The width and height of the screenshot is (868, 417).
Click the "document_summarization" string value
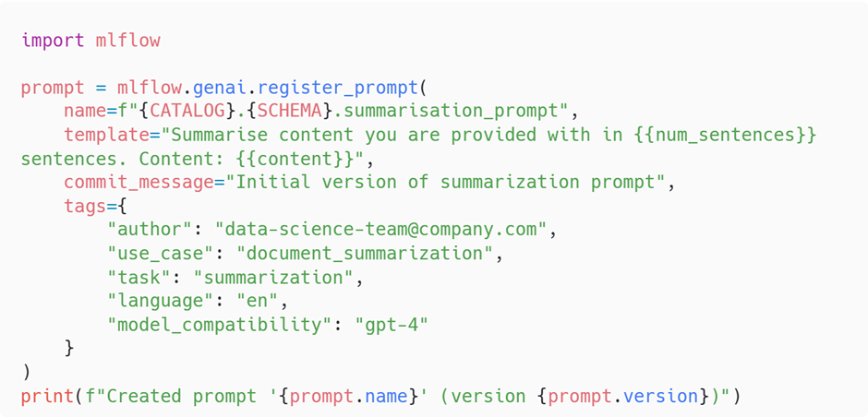[x=369, y=254]
